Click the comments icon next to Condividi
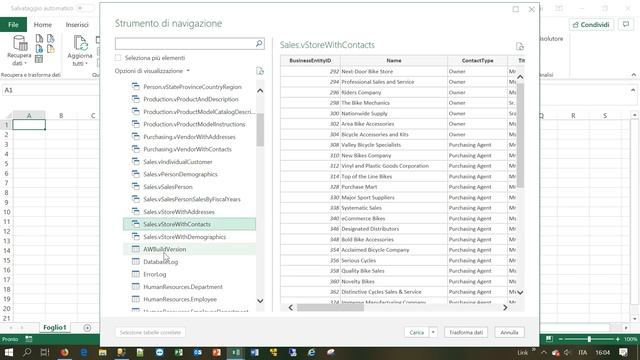 click(x=626, y=24)
